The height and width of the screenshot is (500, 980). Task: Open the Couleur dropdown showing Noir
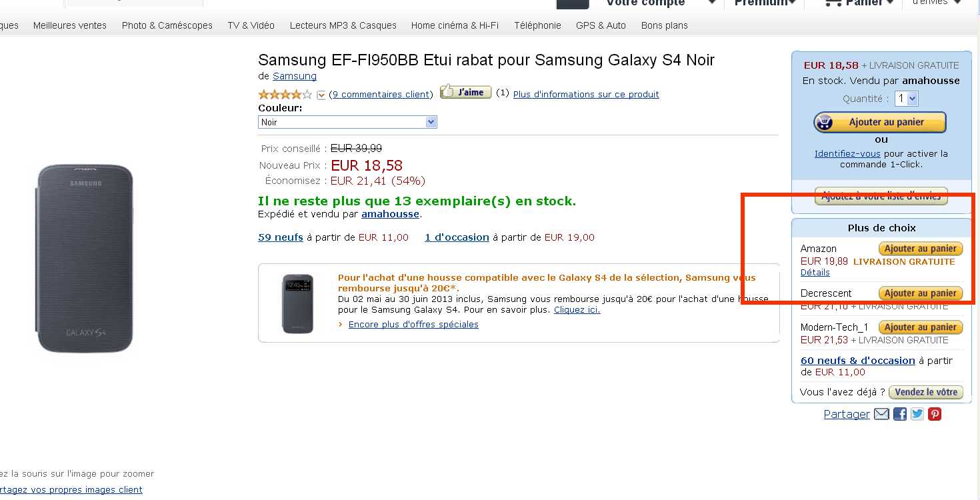click(347, 122)
